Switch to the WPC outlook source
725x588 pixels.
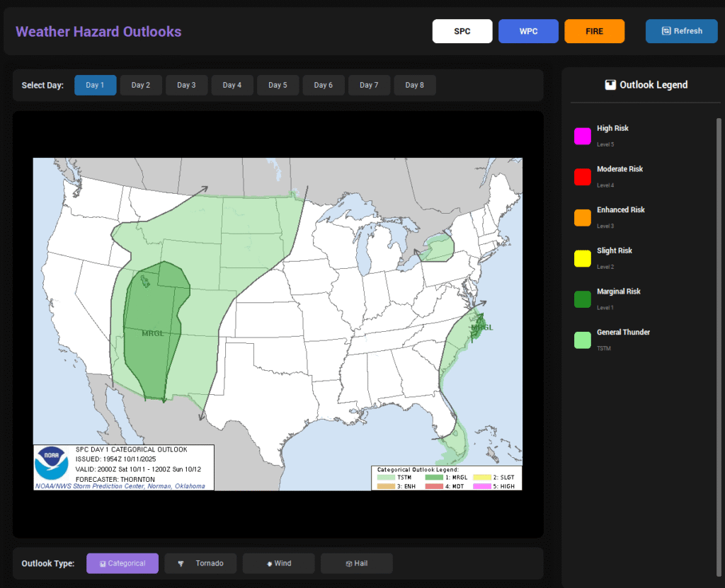[528, 31]
